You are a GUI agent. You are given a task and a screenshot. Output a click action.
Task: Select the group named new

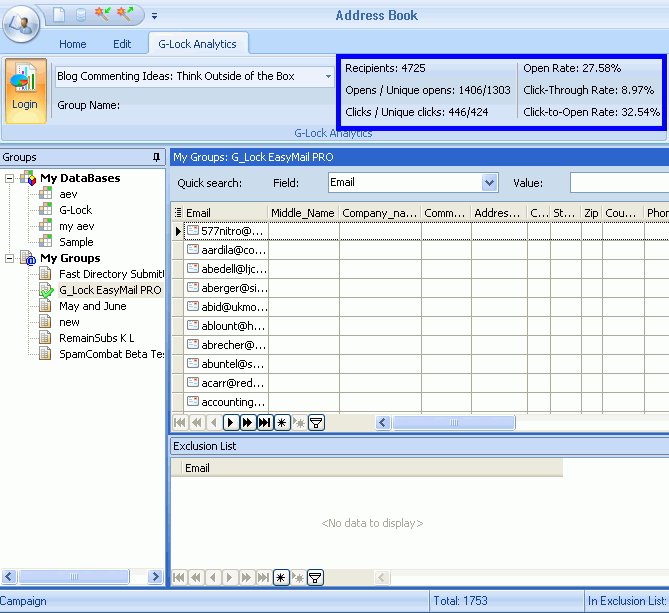point(69,322)
